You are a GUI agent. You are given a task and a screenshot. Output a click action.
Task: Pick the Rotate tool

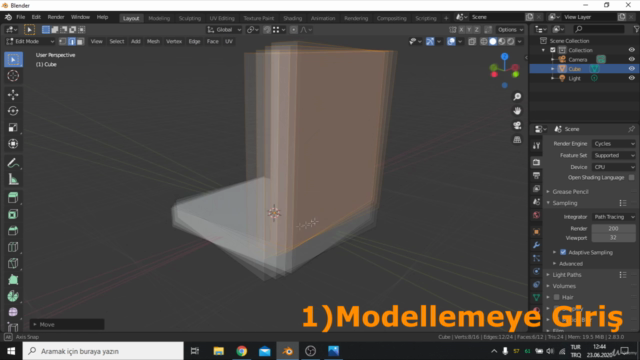[x=13, y=111]
